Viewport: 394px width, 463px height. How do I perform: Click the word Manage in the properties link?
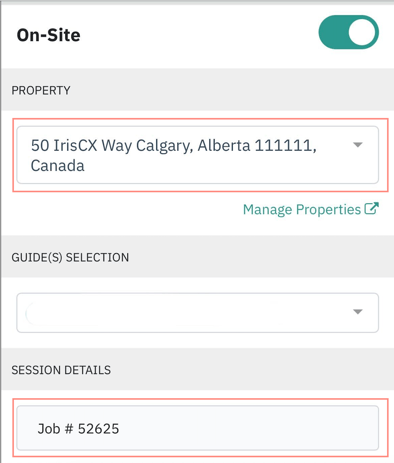click(x=267, y=210)
